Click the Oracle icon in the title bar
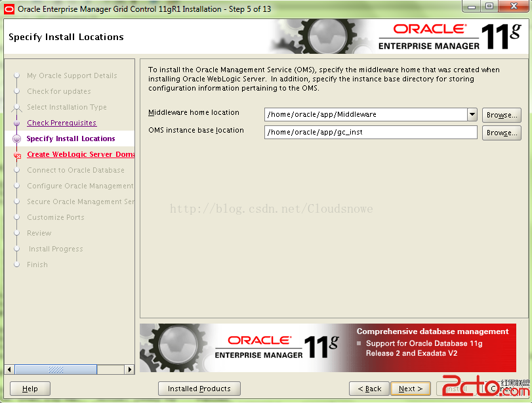The image size is (532, 403). [x=9, y=9]
